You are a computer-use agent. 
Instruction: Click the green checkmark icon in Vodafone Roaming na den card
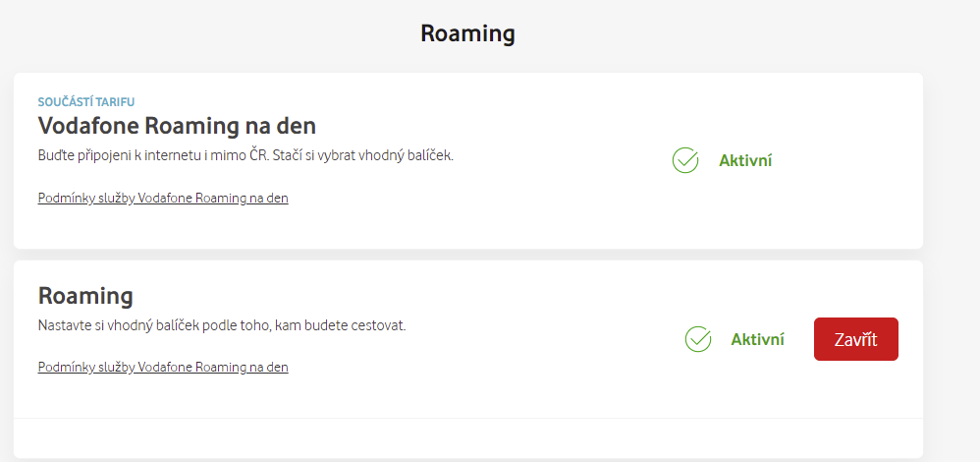click(685, 160)
